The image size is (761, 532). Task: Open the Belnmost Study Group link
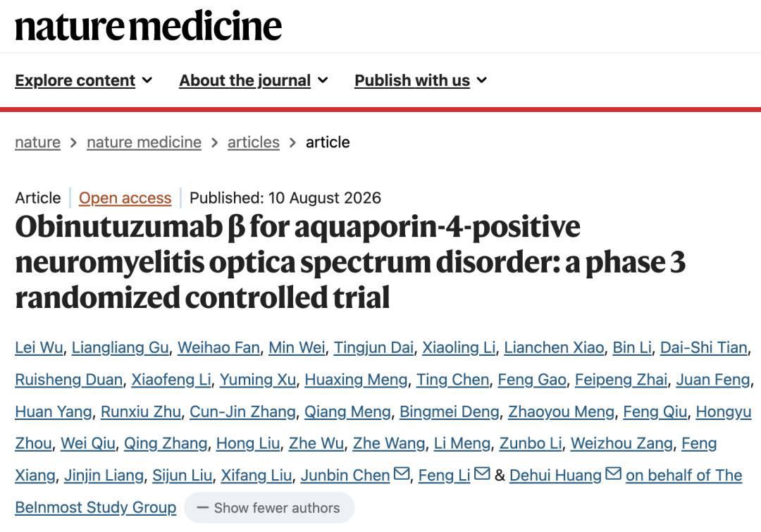coord(96,507)
